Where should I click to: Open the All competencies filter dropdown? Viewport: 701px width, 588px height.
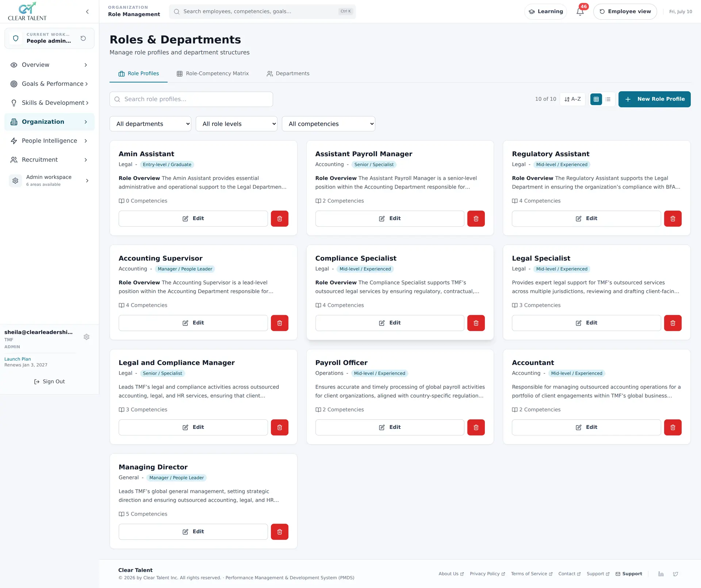(x=329, y=124)
